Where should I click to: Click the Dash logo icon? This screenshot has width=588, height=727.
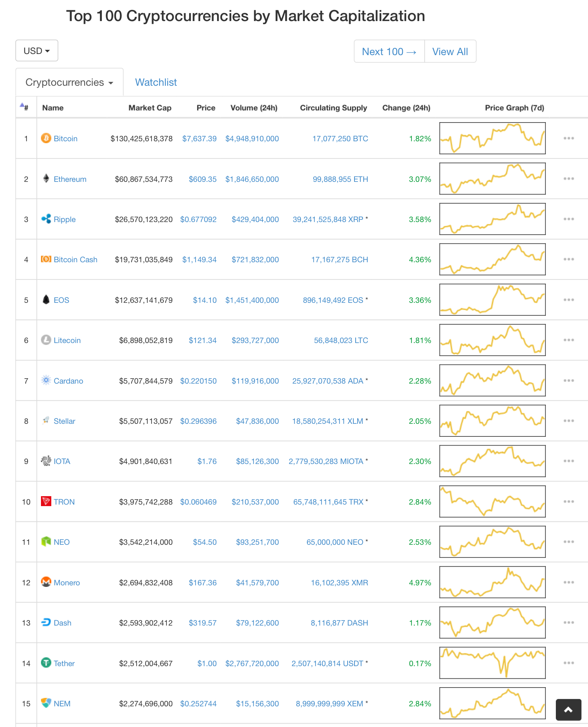pyautogui.click(x=46, y=622)
